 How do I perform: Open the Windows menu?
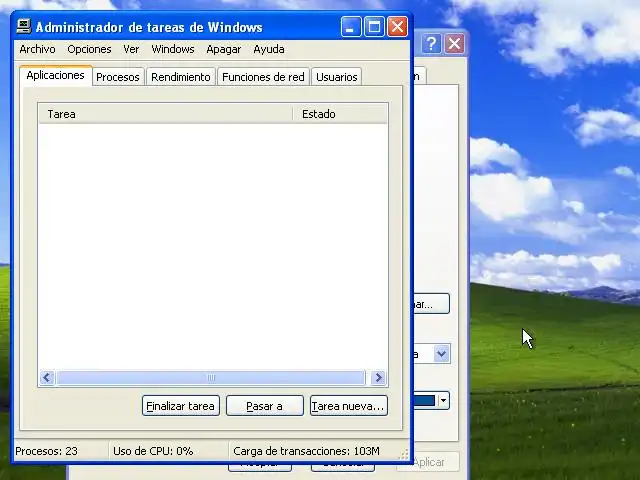click(x=173, y=49)
